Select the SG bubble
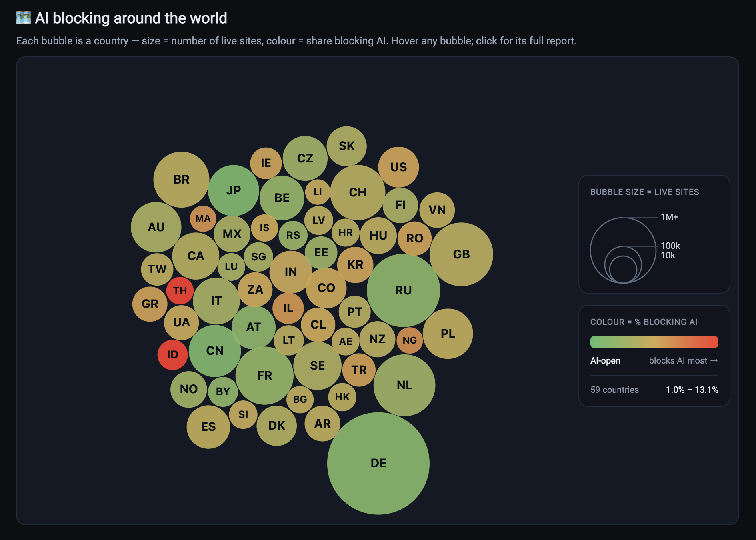Viewport: 756px width, 540px height. (x=258, y=257)
